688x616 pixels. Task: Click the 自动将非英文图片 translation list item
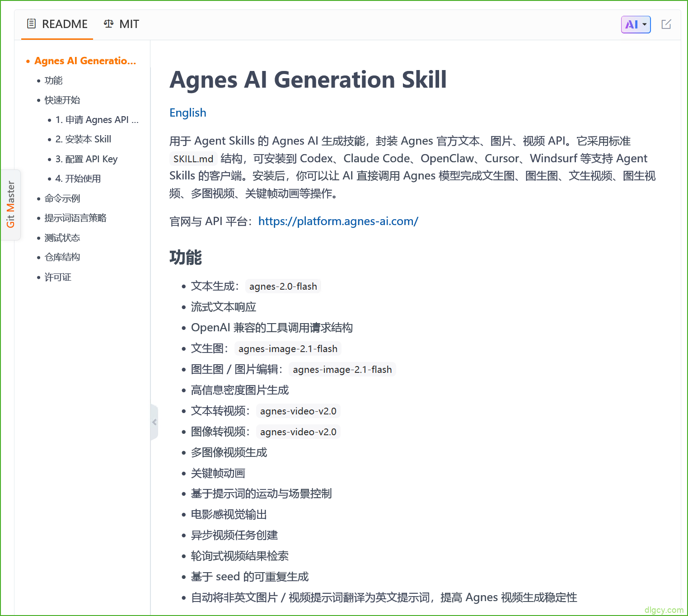384,597
